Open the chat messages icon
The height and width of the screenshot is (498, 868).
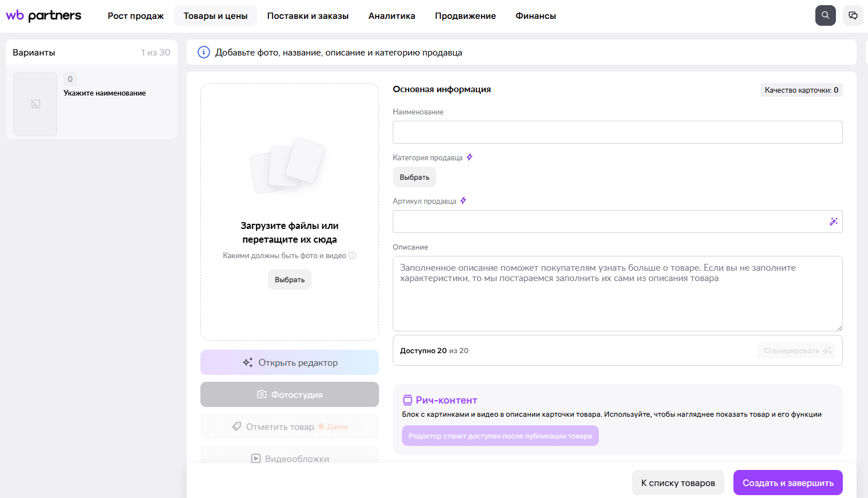click(853, 15)
